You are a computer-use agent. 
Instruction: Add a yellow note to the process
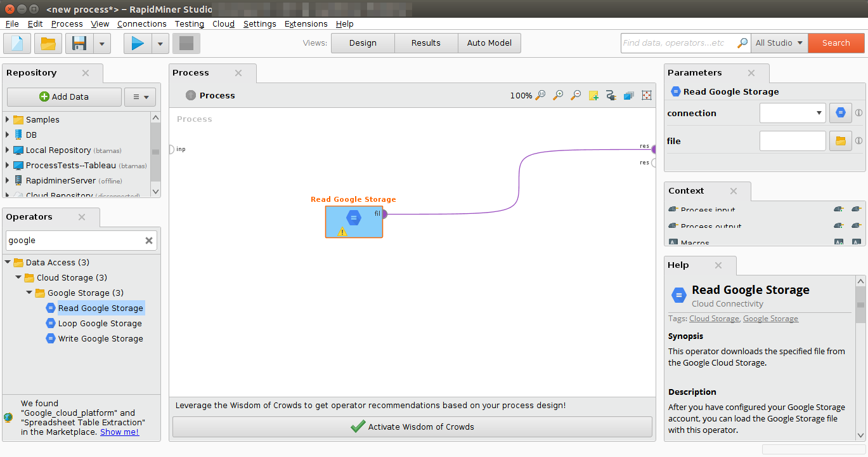point(593,95)
